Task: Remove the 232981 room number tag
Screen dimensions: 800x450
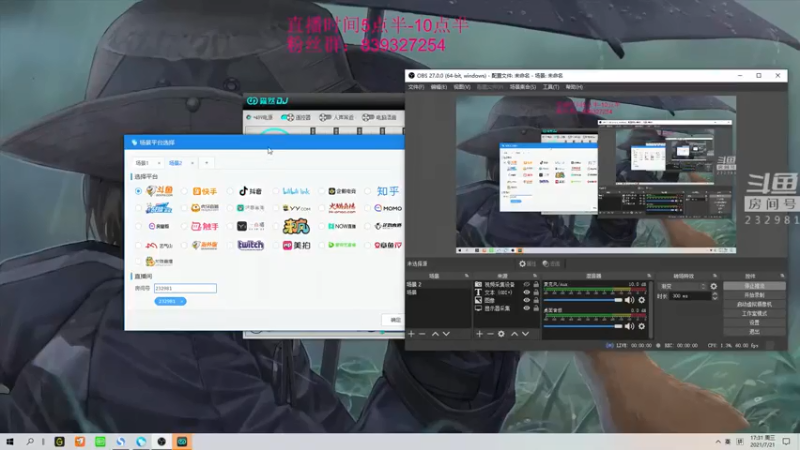Action: click(182, 302)
